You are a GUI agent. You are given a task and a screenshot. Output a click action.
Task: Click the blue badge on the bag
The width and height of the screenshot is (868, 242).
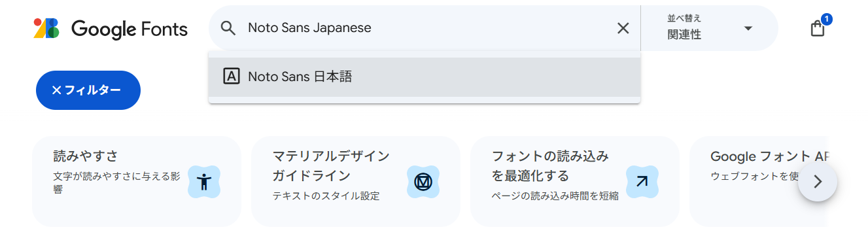(827, 19)
